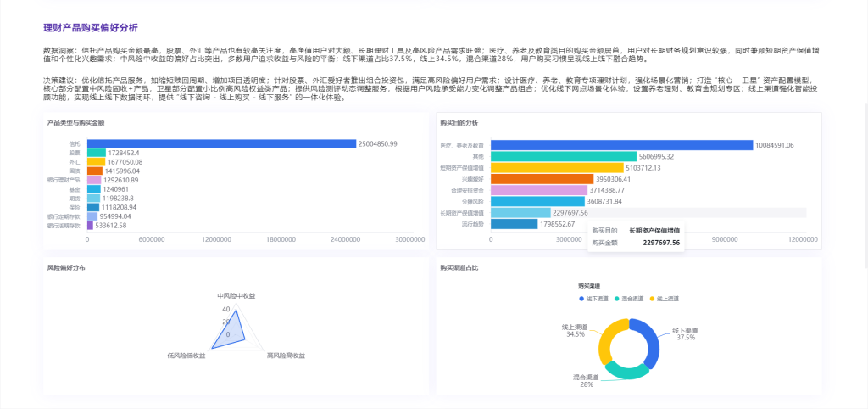
Task: Click the 线下渠道 37.5% pie label
Action: 685,333
